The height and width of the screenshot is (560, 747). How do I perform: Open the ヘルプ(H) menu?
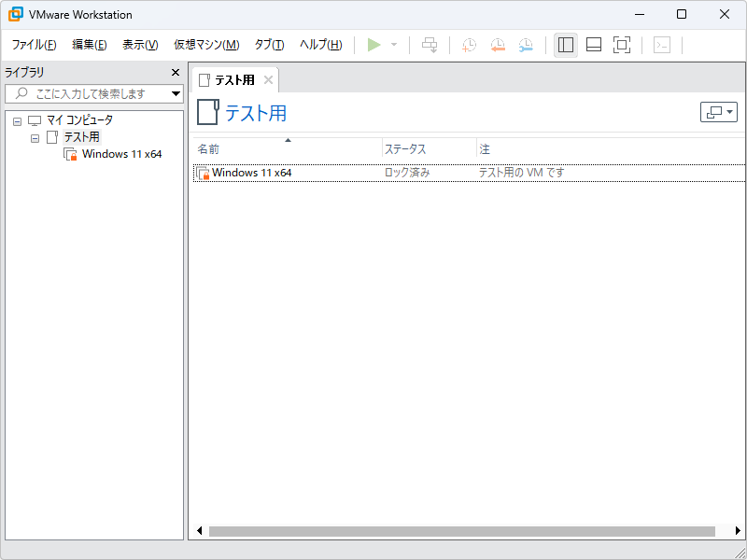click(x=320, y=45)
